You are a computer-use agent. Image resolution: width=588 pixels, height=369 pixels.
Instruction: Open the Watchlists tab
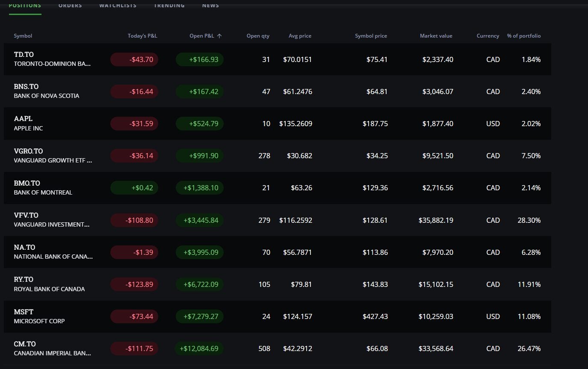pos(118,6)
